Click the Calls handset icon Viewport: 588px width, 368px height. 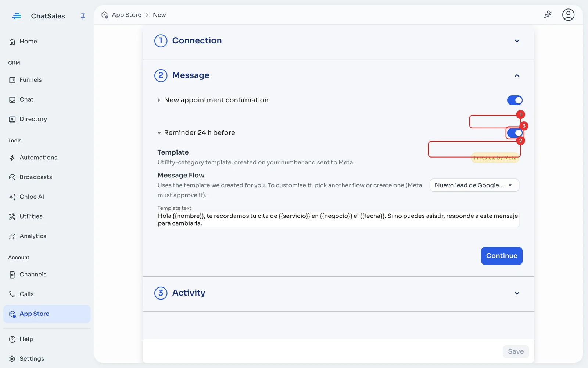point(12,294)
